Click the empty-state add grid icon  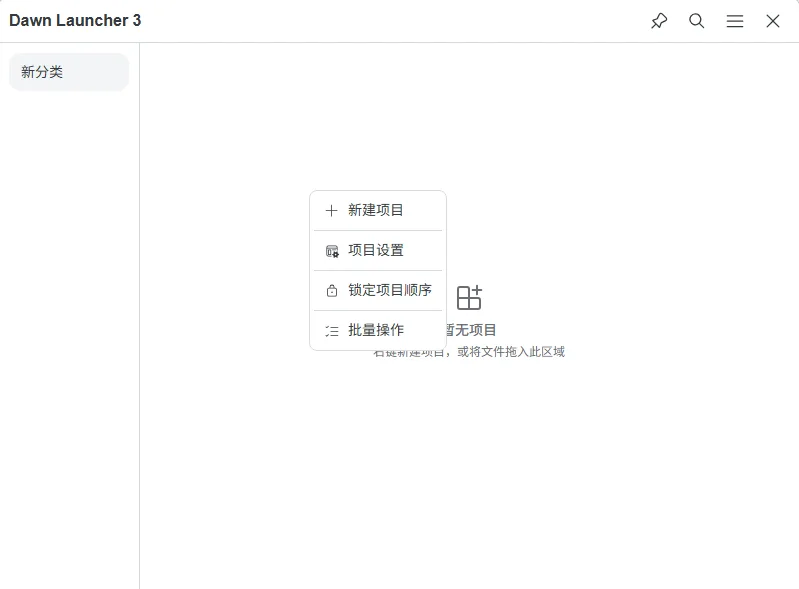[x=469, y=298]
